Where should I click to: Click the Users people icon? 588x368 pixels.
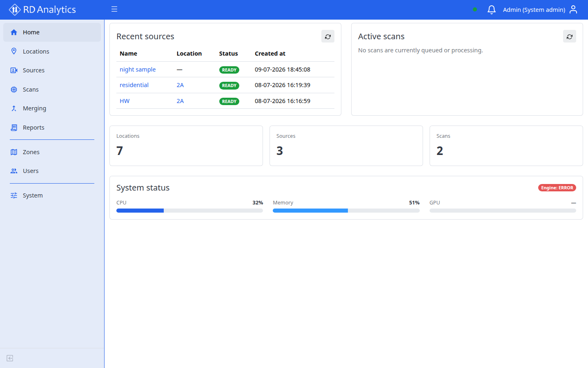[14, 171]
